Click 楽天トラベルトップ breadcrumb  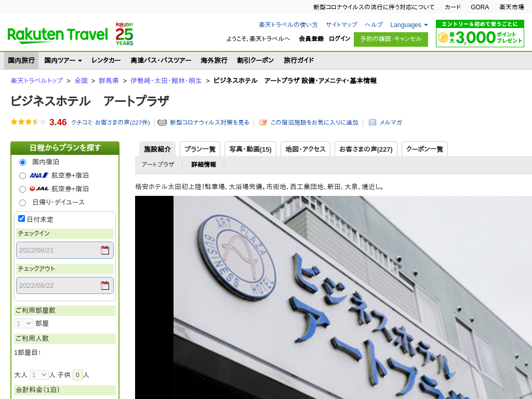point(37,81)
